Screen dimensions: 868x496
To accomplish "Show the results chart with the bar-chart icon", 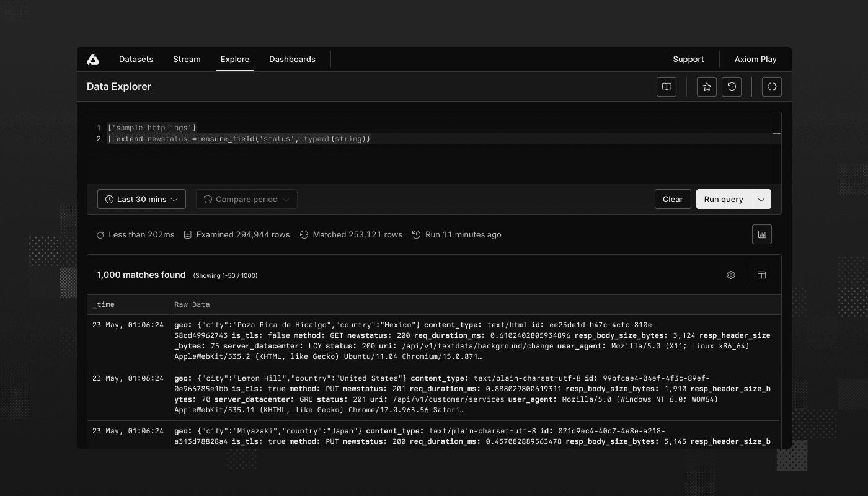I will (x=762, y=234).
